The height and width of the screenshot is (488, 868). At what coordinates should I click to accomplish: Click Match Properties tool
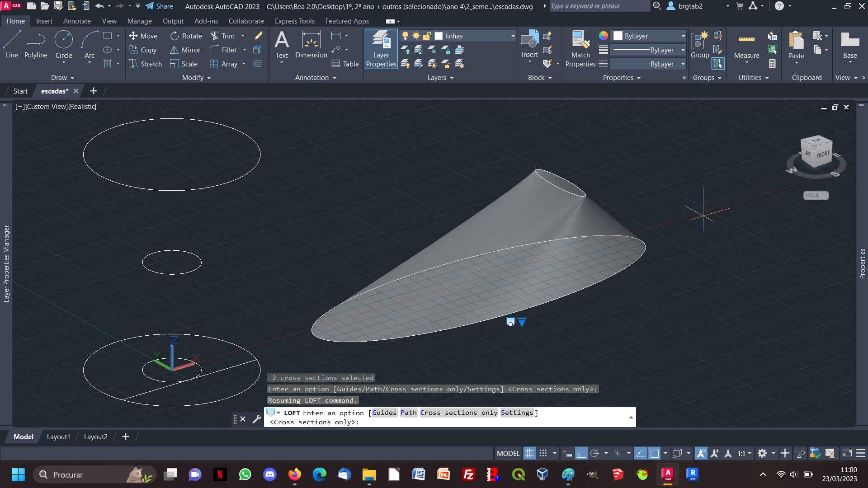click(580, 49)
